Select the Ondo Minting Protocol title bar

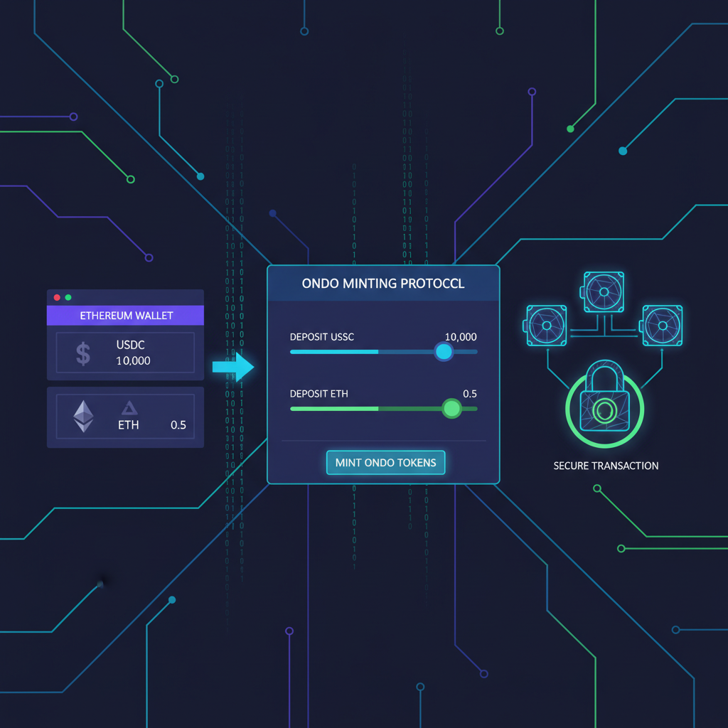tap(382, 283)
